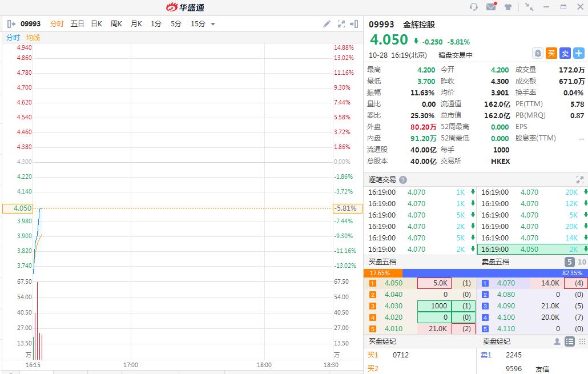The width and height of the screenshot is (588, 374).
Task: Open the messages envelope icon
Action: [491, 7]
